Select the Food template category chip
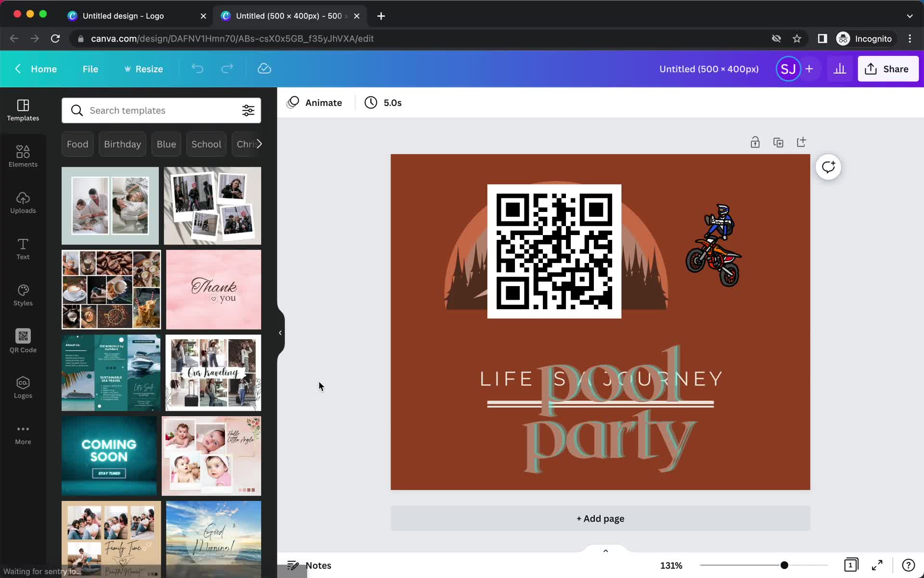This screenshot has width=924, height=578. pyautogui.click(x=77, y=144)
